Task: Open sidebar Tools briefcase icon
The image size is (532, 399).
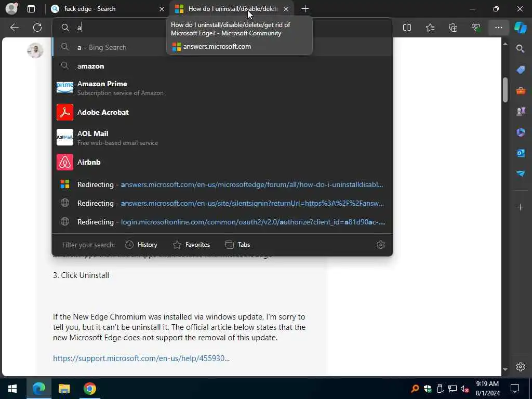Action: click(x=521, y=90)
